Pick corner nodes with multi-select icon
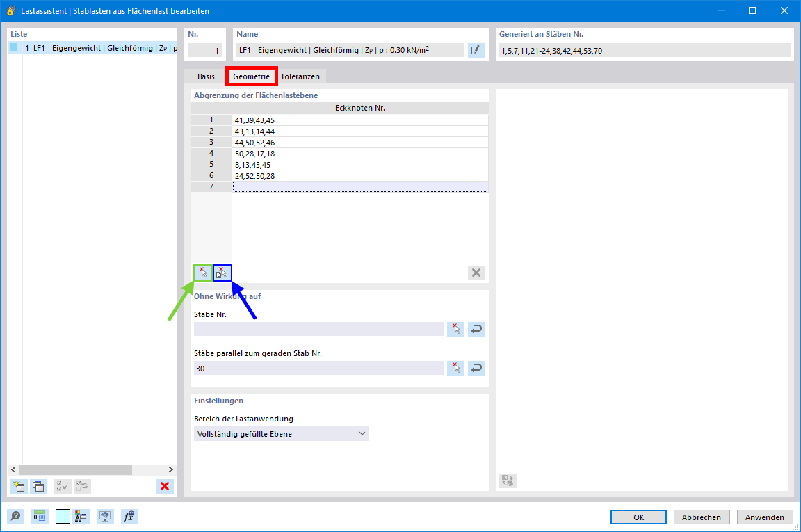This screenshot has width=801, height=532. pyautogui.click(x=222, y=273)
